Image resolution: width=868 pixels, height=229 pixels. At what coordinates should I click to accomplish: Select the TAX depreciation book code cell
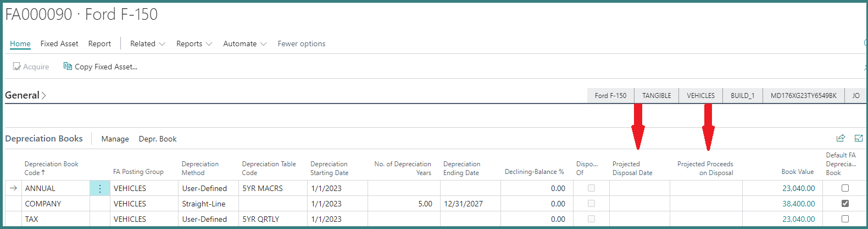[55, 219]
